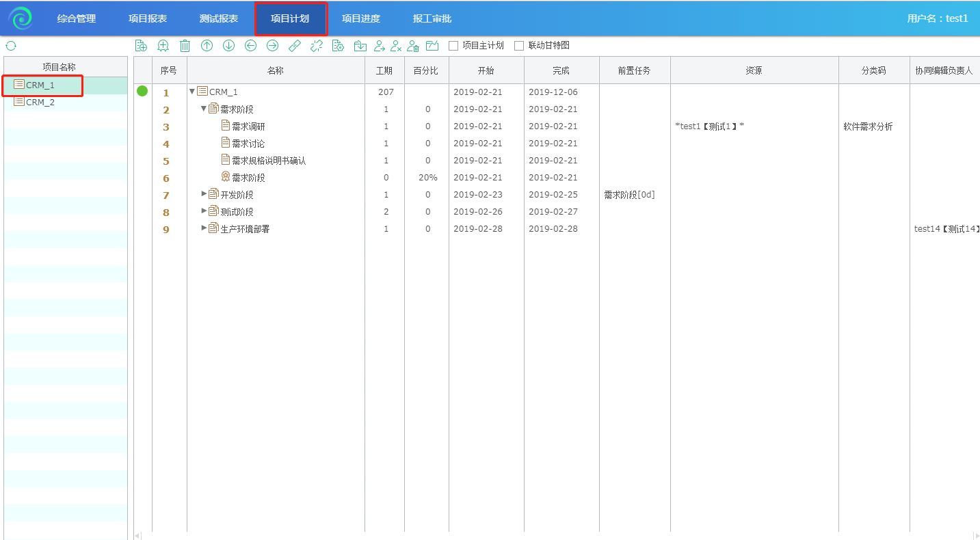Click the right arrow indent icon
The image size is (980, 540).
click(272, 46)
